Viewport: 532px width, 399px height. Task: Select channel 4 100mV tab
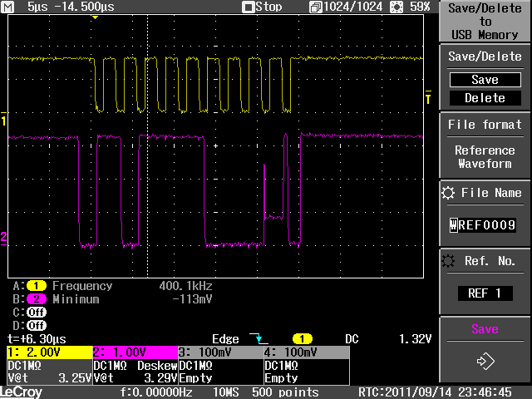[307, 352]
